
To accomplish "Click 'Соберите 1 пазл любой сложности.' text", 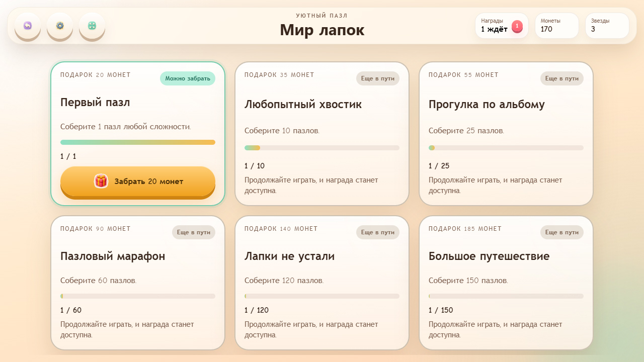I will [x=126, y=127].
